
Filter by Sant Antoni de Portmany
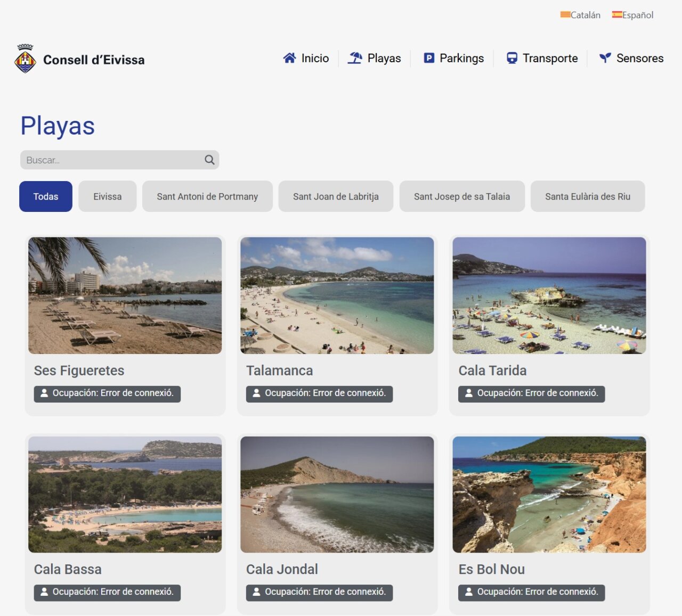(207, 196)
